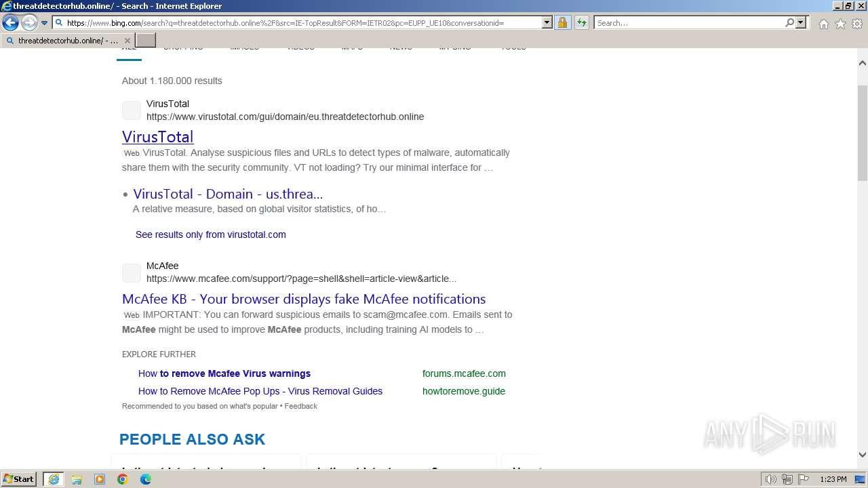Screen dimensions: 868x488
Task: Open the Favorites star icon
Action: pyautogui.click(x=840, y=24)
